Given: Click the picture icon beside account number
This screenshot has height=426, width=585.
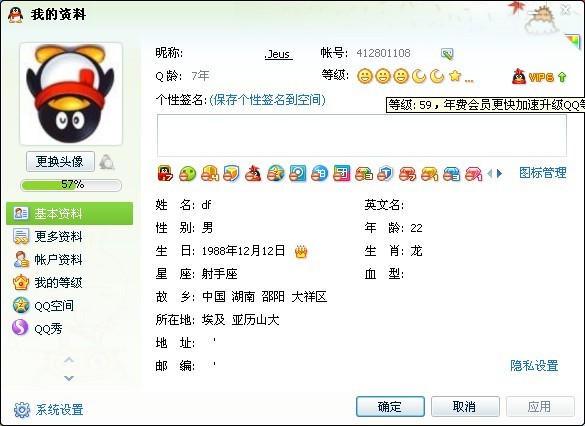Looking at the screenshot, I should (447, 54).
